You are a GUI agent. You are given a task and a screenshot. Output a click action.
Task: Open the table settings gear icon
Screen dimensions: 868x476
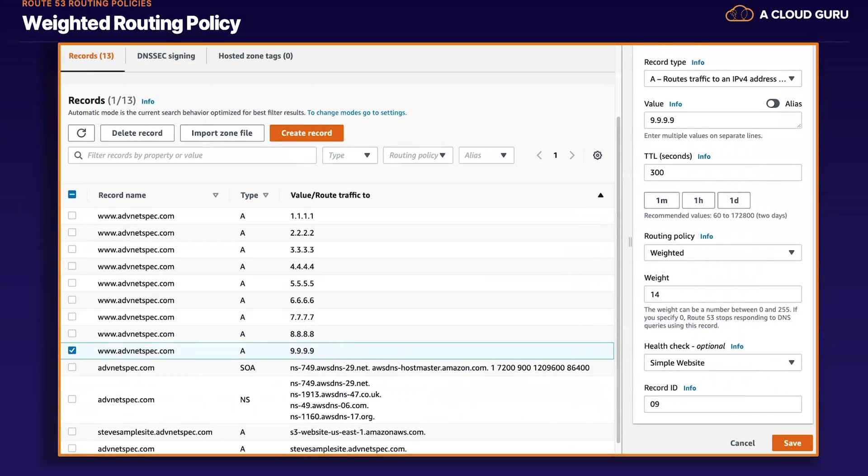pos(597,155)
